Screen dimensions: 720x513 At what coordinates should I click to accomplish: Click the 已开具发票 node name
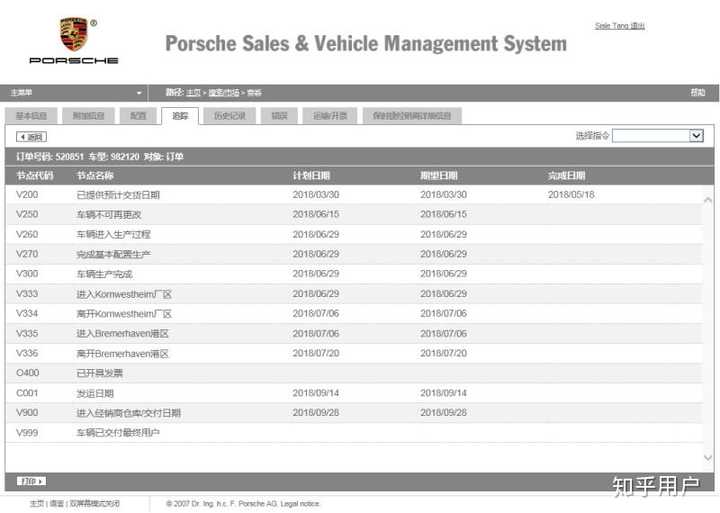coord(100,373)
